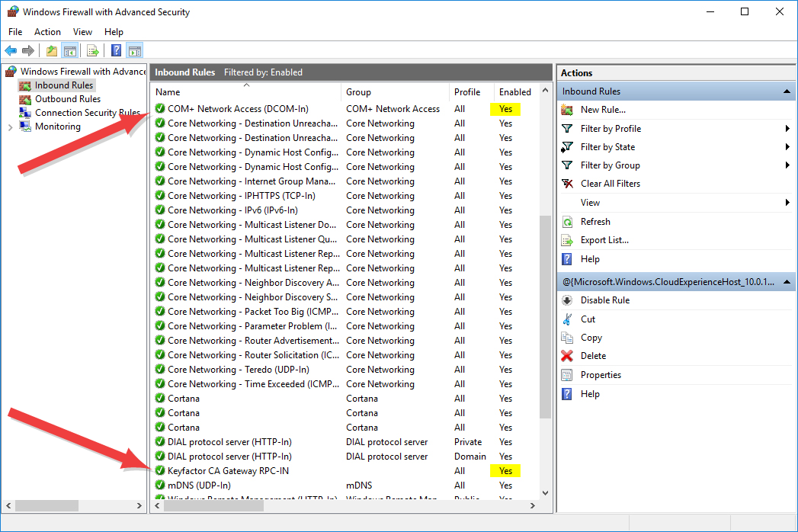Toggle the Show/Hide Action Pane toolbar icon

tap(135, 50)
